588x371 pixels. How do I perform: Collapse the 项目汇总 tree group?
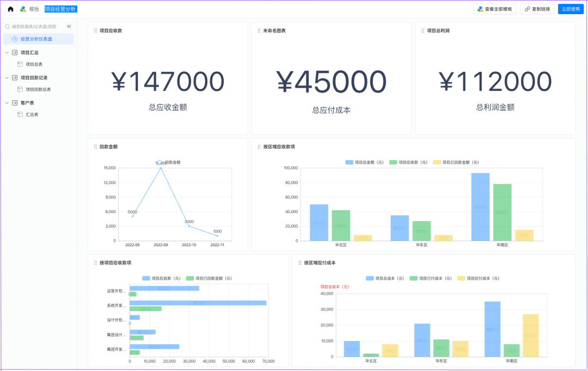click(7, 53)
